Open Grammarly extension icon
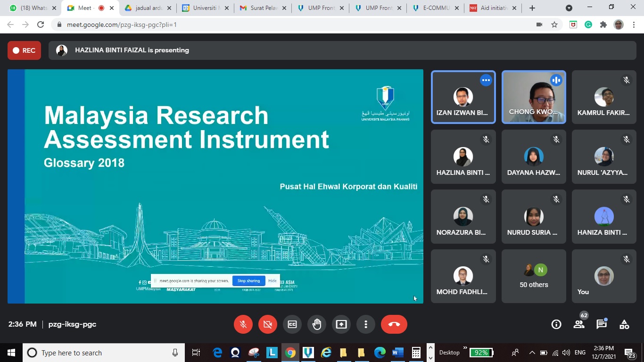The width and height of the screenshot is (644, 362). click(588, 25)
